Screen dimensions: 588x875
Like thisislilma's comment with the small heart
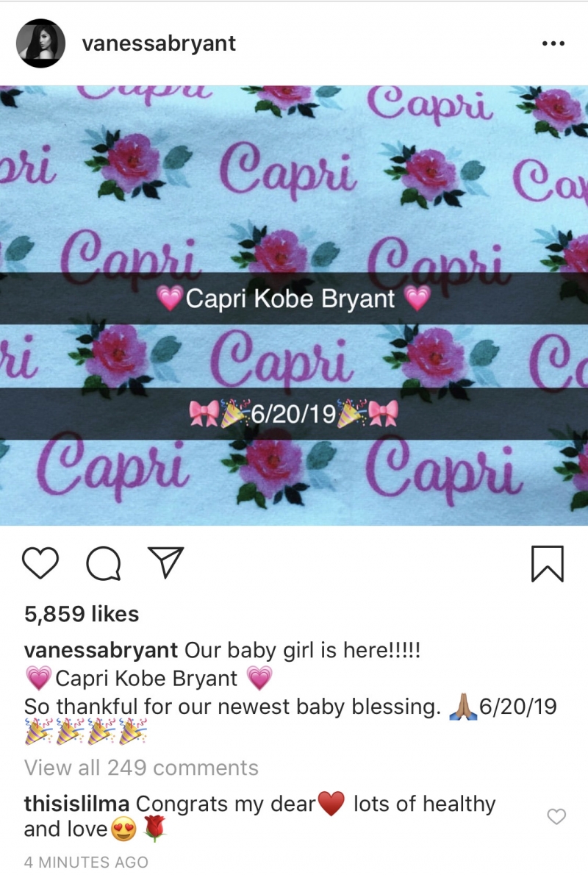(x=556, y=816)
